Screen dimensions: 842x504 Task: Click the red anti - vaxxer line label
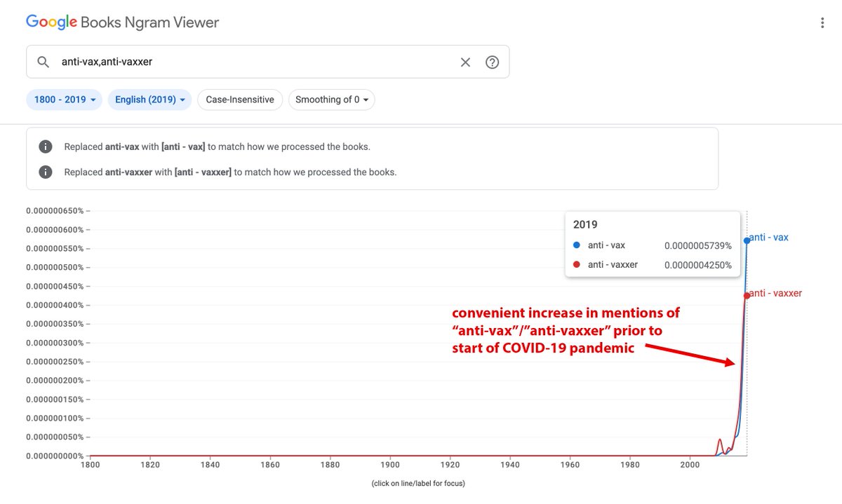tap(776, 293)
